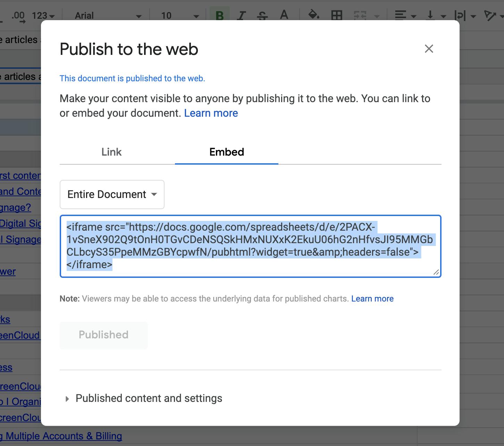
Task: Switch to the Link tab
Action: (111, 152)
